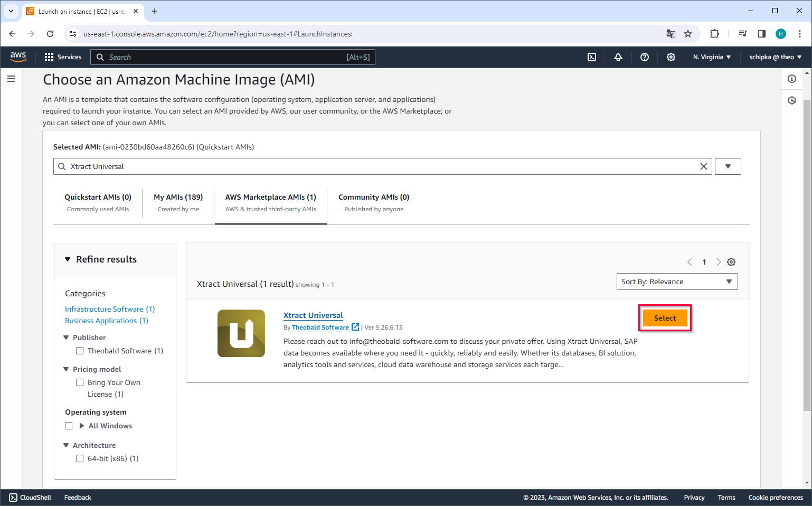Toggle the left hamburger navigation menu

(11, 79)
